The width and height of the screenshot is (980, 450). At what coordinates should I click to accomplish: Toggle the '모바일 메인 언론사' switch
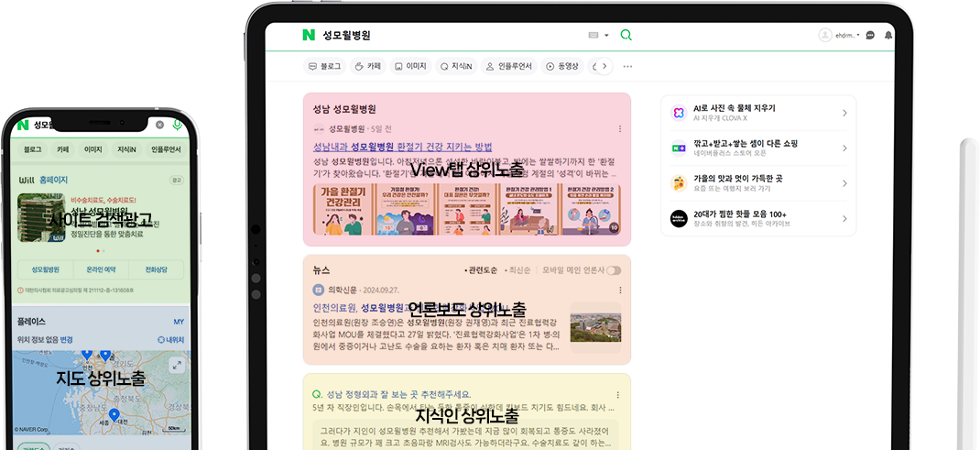[613, 270]
